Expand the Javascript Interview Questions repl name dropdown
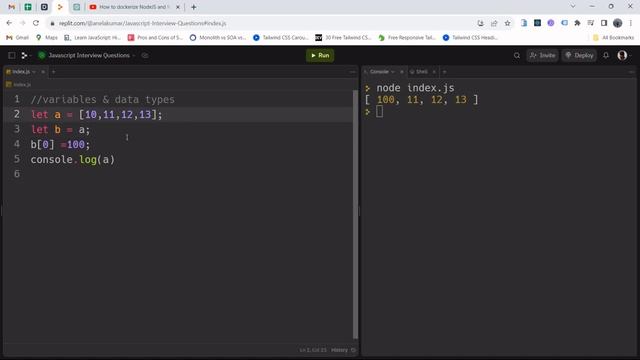This screenshot has height=360, width=640. [133, 56]
